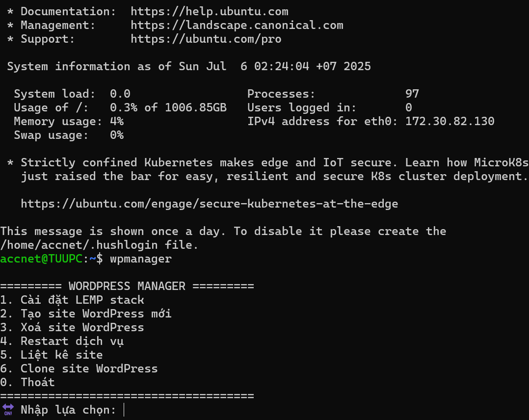
Task: Click the /home/accnet/.hushlogin file path
Action: click(x=79, y=245)
